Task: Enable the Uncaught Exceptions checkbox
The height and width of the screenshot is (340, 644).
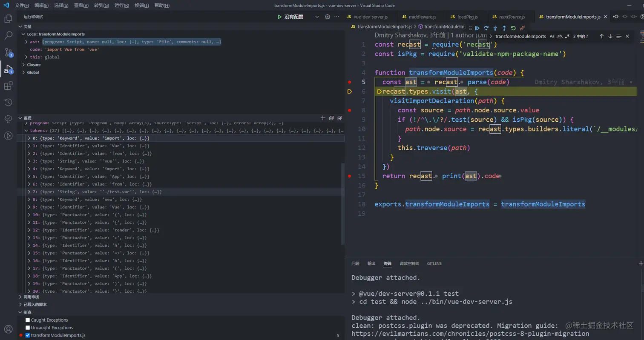Action: tap(28, 328)
